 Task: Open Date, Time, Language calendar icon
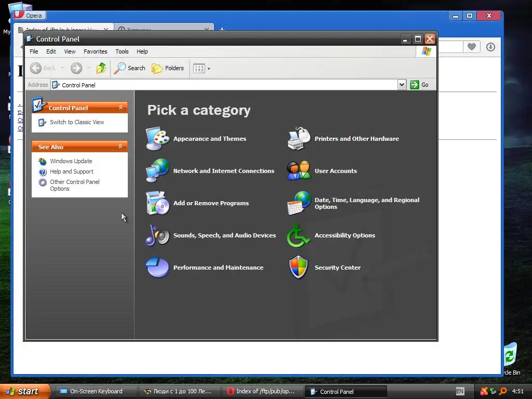pyautogui.click(x=299, y=203)
